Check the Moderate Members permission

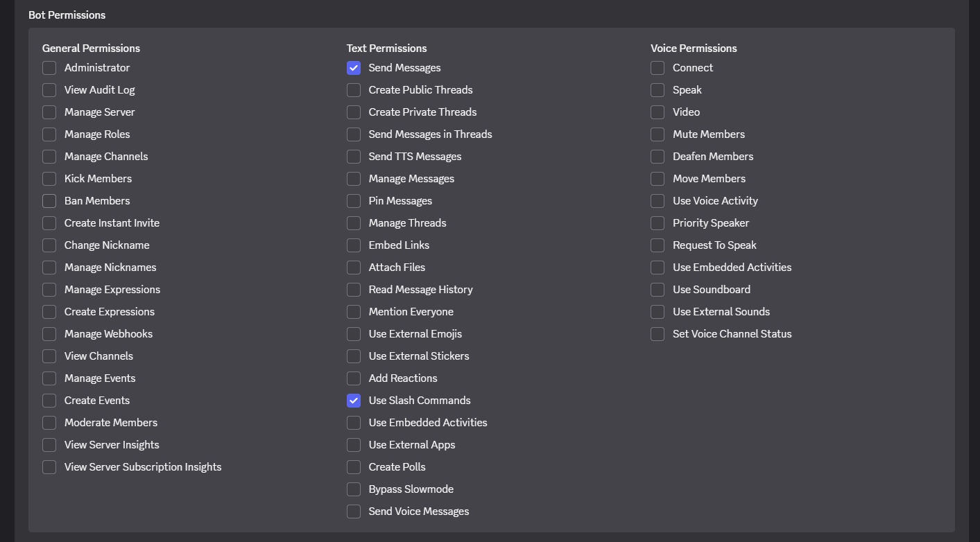click(49, 422)
